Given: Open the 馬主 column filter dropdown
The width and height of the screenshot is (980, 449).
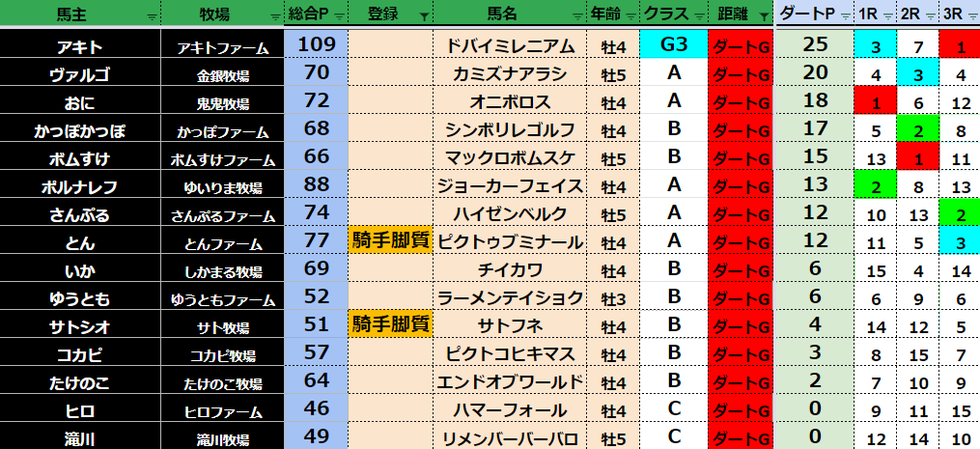Looking at the screenshot, I should coord(151,16).
